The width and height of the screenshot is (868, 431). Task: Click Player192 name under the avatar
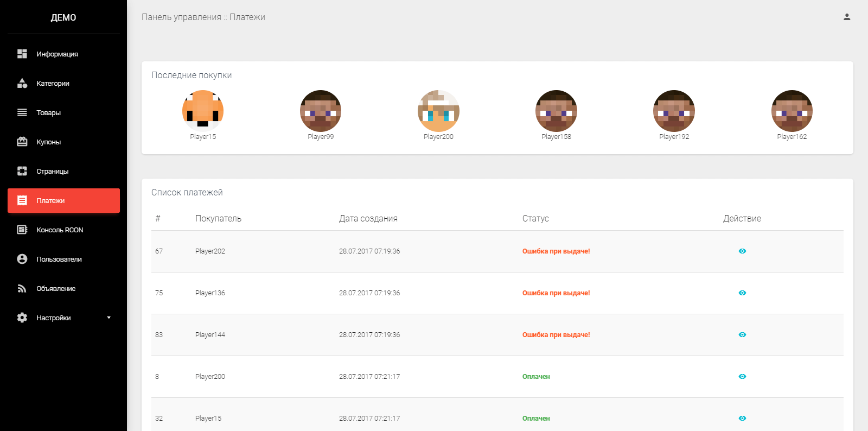pyautogui.click(x=674, y=137)
